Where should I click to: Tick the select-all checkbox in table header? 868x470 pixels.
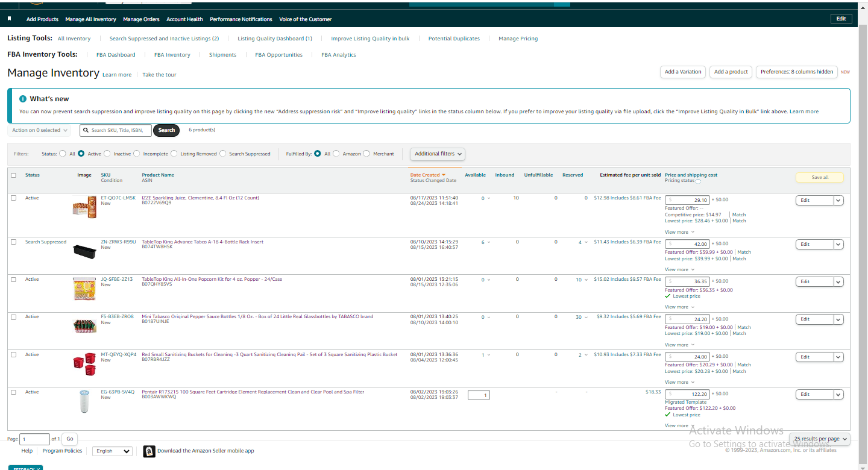[13, 175]
